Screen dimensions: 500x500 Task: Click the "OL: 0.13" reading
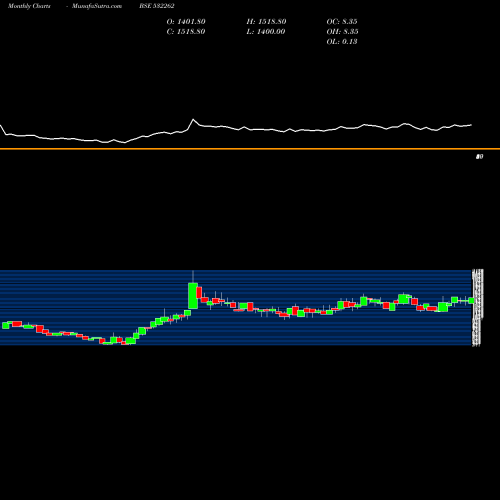(x=342, y=42)
